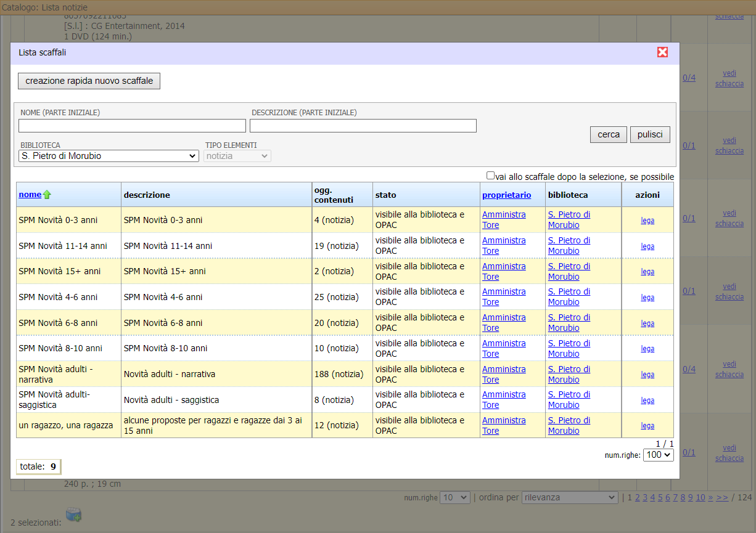The height and width of the screenshot is (533, 756).
Task: Click 'creazione rapida nuovo scaffale' button
Action: 89,81
